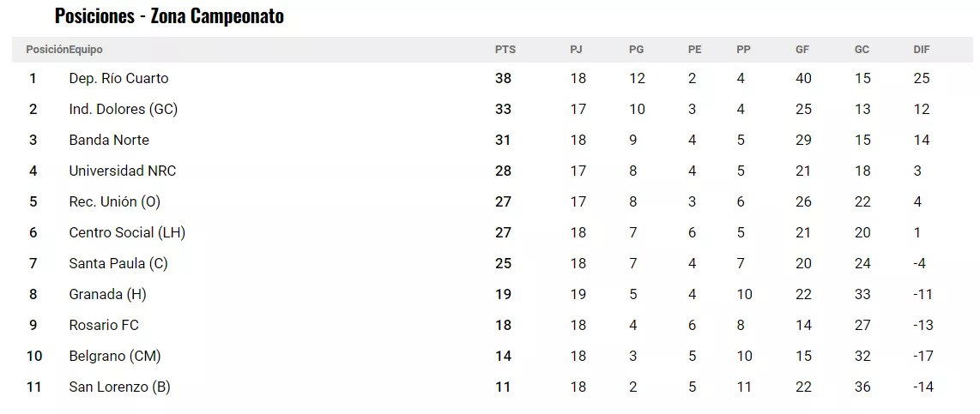This screenshot has width=980, height=414.
Task: Open Rec. Unión (O) team entry
Action: (x=114, y=201)
